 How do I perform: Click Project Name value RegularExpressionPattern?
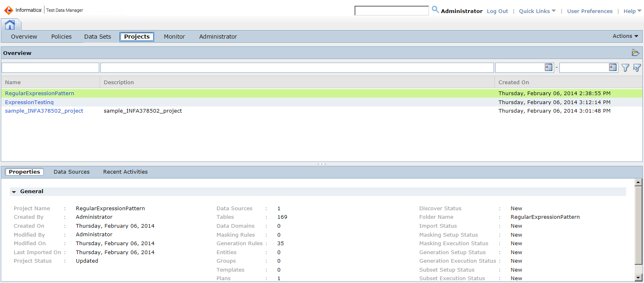pyautogui.click(x=110, y=209)
